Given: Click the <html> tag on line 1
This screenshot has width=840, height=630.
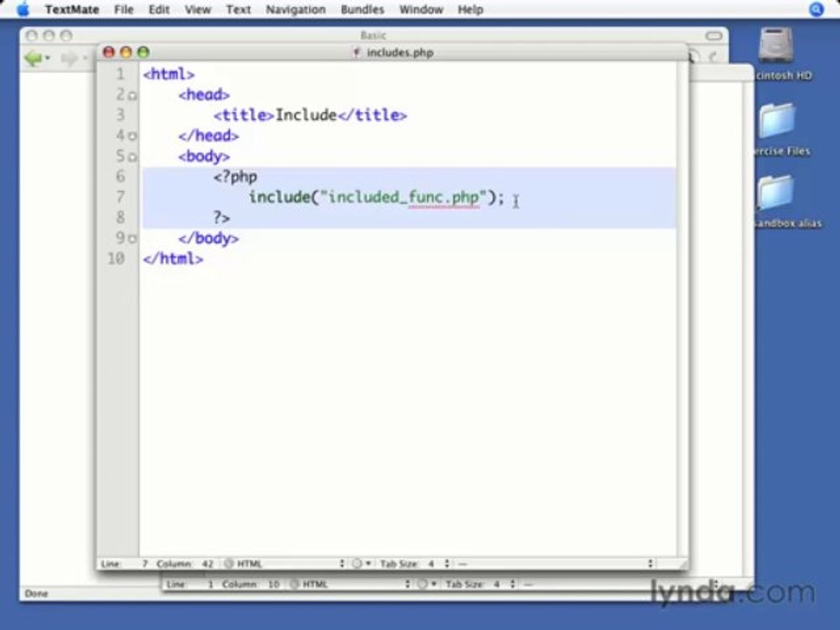Looking at the screenshot, I should pyautogui.click(x=169, y=73).
